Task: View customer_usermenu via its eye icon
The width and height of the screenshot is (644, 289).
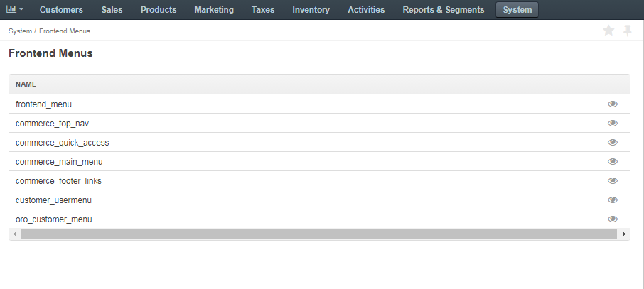Action: 613,200
